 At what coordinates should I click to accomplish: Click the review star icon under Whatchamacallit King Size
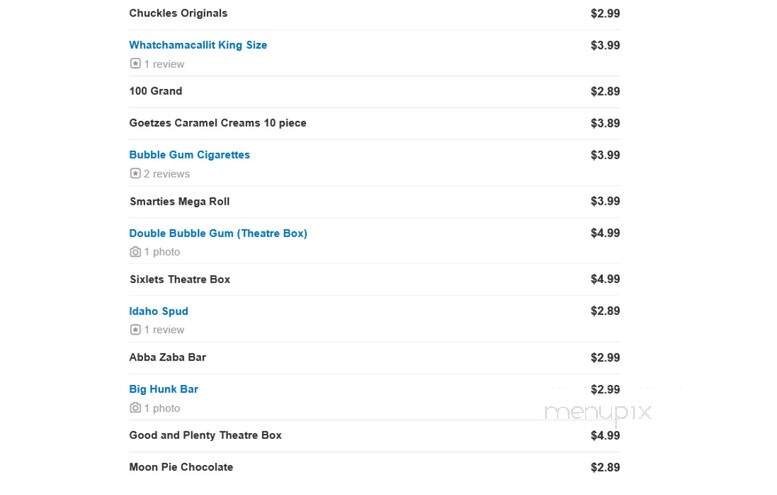point(135,63)
